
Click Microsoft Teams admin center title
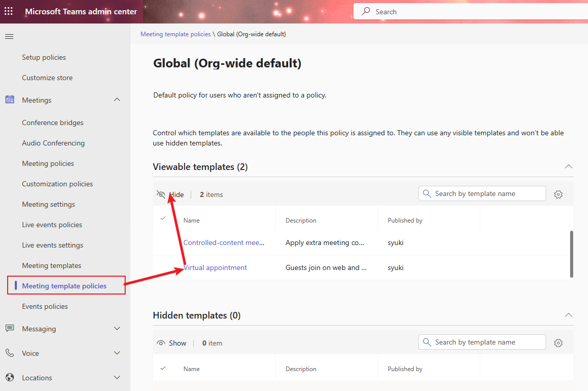[x=81, y=12]
